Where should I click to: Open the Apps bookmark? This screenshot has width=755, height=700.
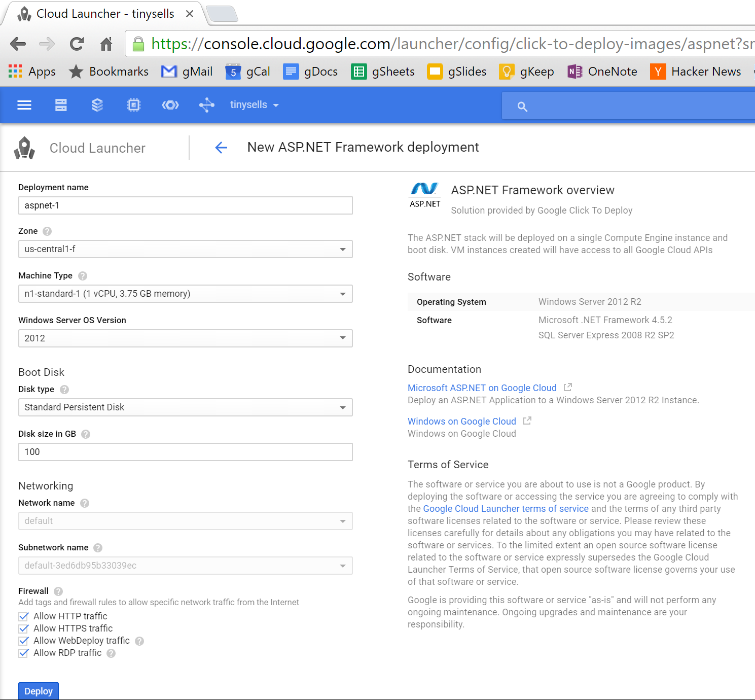32,72
